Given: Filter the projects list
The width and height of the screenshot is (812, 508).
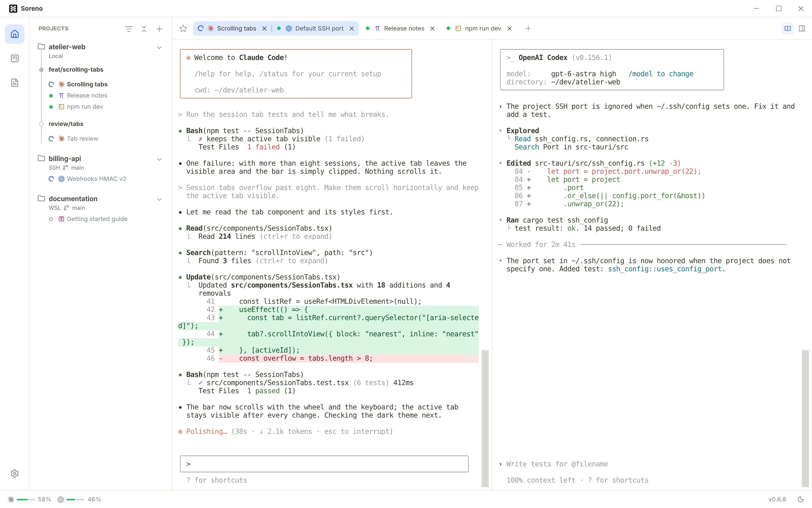Looking at the screenshot, I should click(128, 29).
